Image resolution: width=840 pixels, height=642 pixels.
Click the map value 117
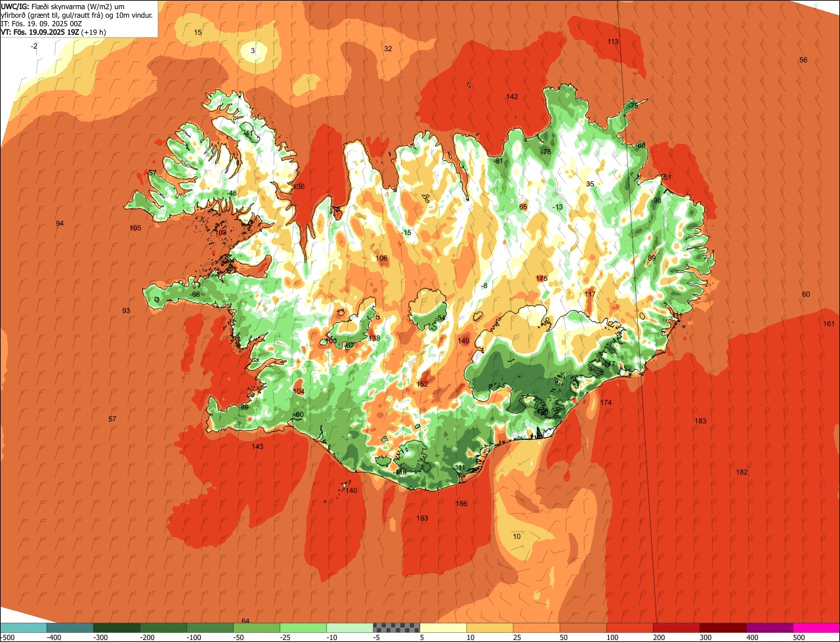590,294
